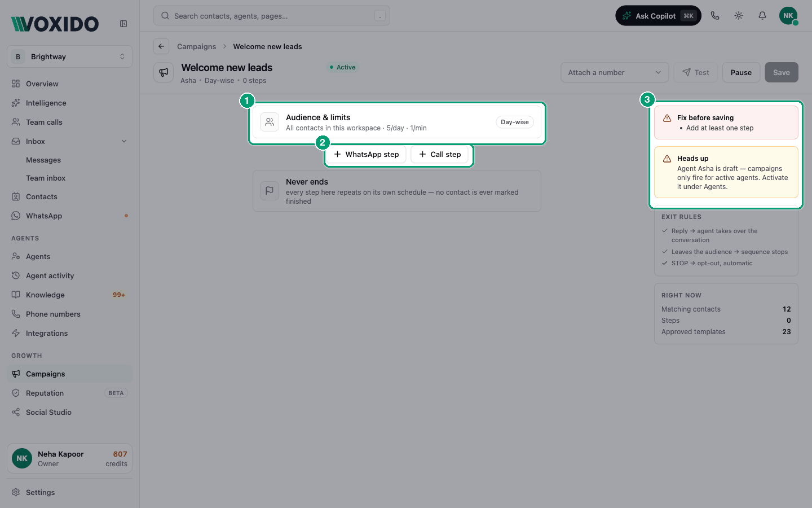Open Overview from the sidebar
Viewport: 812px width, 508px height.
pyautogui.click(x=69, y=84)
